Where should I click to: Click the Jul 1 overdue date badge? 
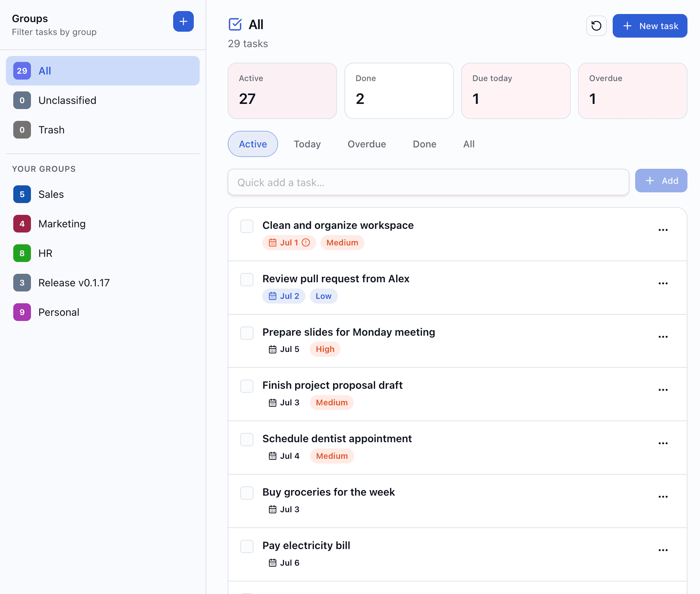tap(289, 242)
